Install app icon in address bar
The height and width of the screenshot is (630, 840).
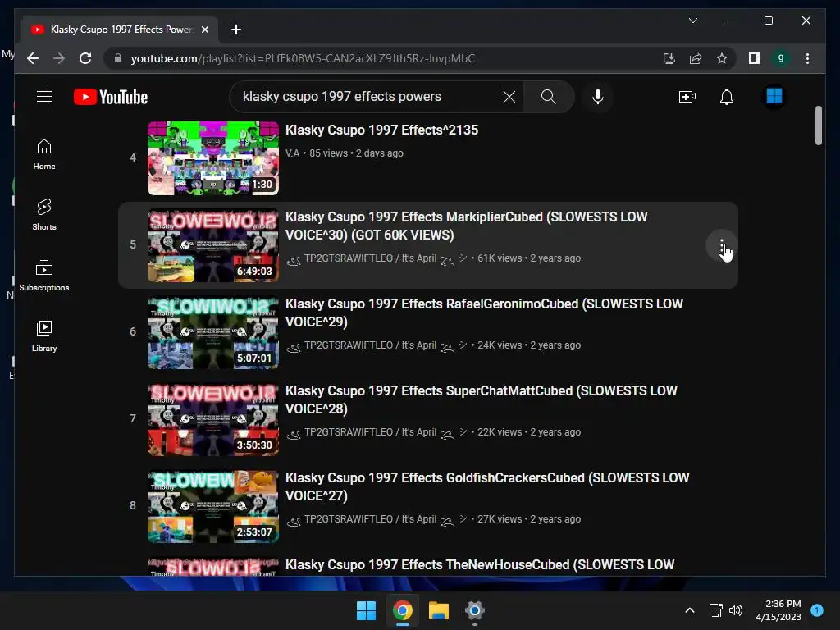coord(669,58)
